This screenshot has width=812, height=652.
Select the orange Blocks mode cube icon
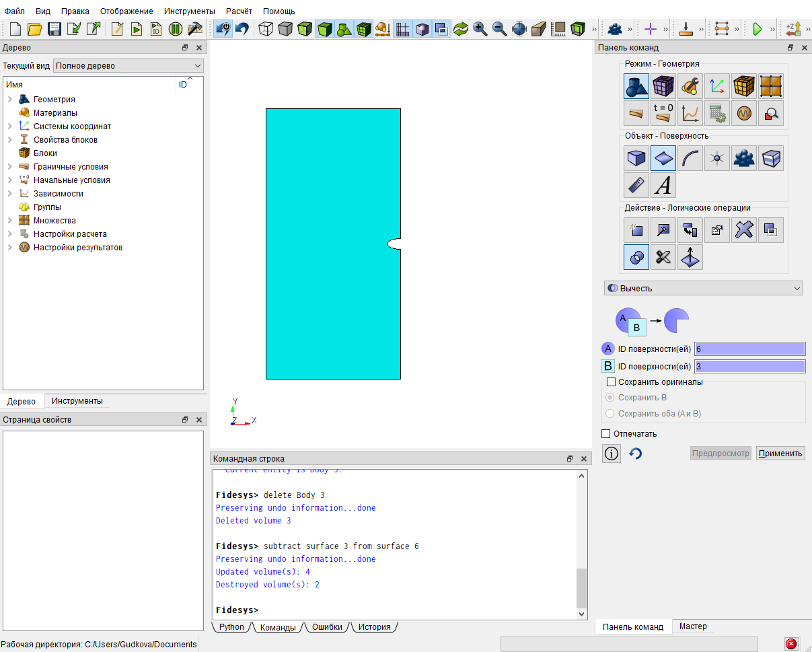coord(744,86)
